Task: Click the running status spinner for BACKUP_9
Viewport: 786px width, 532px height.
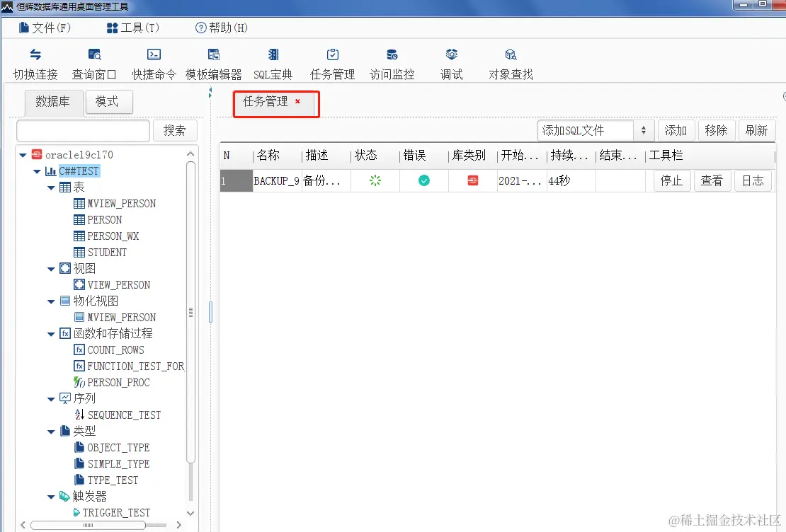Action: (x=375, y=180)
